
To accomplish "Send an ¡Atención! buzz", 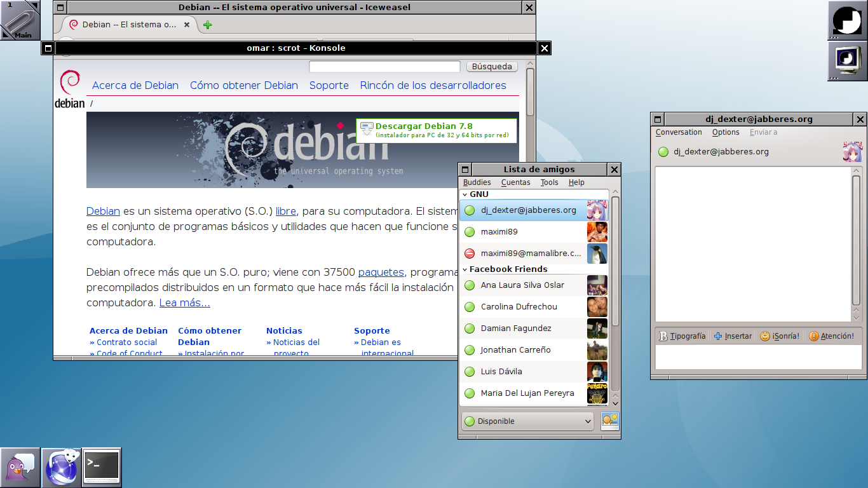I will pos(832,336).
